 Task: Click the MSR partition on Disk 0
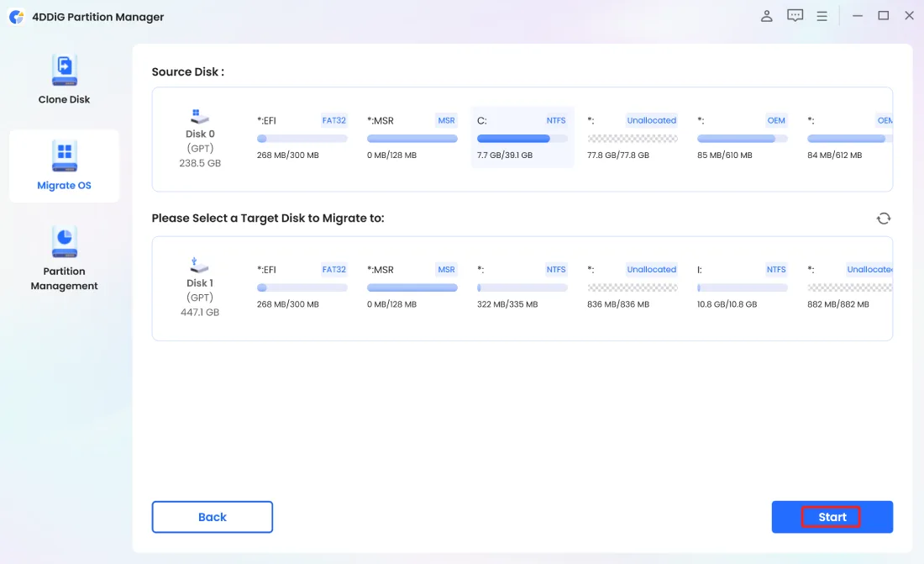[412, 138]
